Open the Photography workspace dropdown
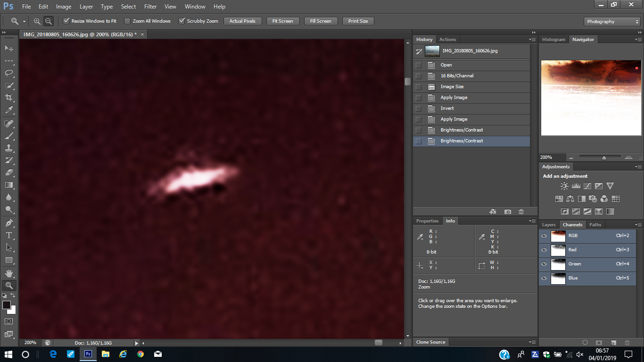644x362 pixels. [612, 22]
